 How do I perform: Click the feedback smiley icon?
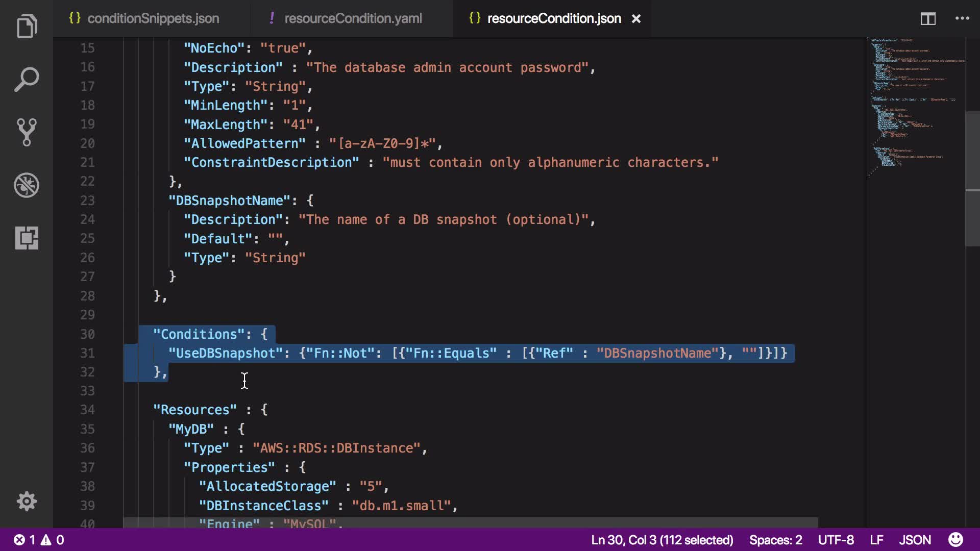coord(955,540)
